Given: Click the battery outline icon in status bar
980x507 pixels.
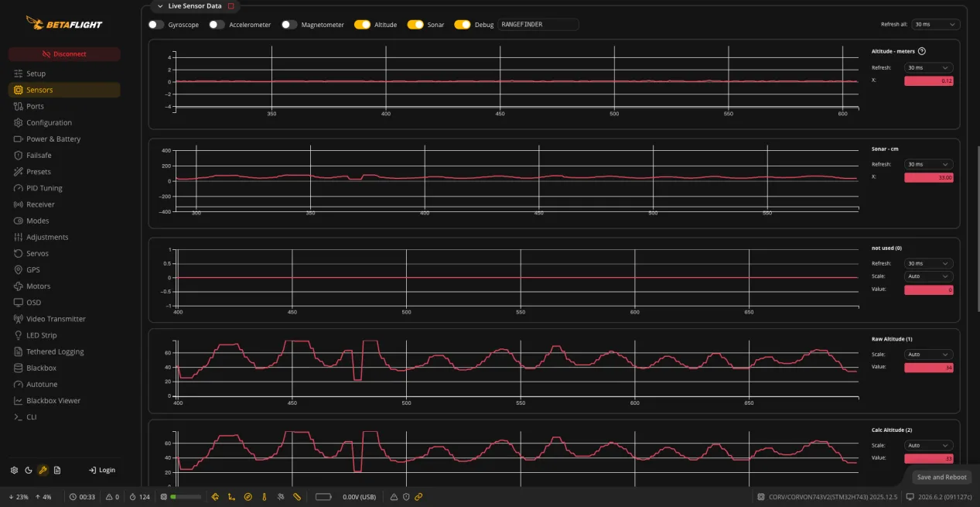Looking at the screenshot, I should click(323, 497).
